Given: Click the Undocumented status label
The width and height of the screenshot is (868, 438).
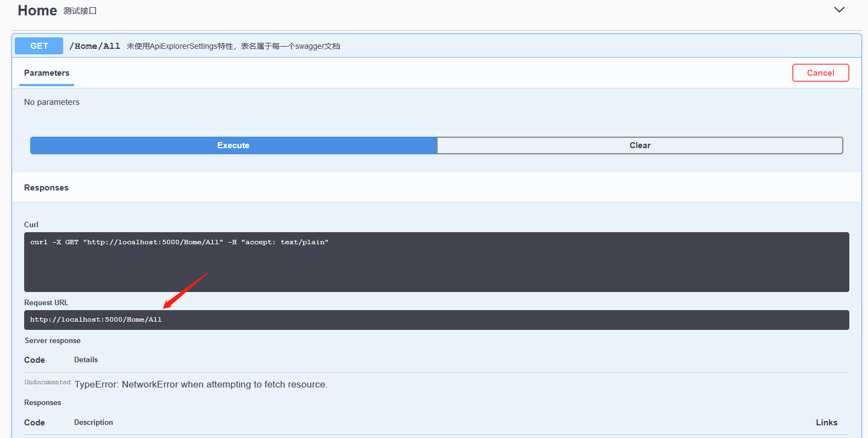Looking at the screenshot, I should click(47, 382).
